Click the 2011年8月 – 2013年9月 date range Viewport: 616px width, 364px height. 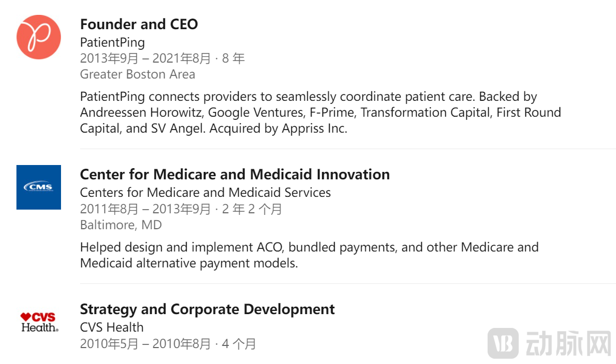point(145,209)
